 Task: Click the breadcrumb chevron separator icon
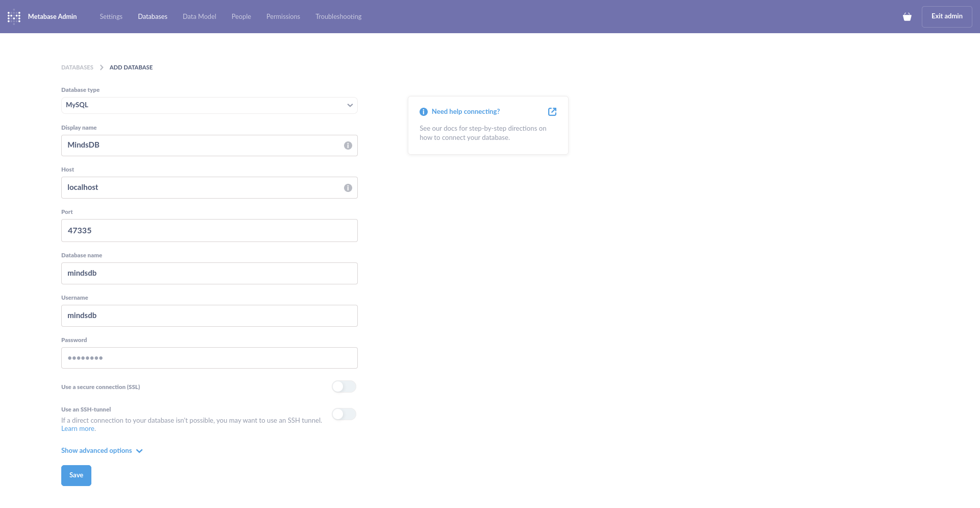(102, 67)
